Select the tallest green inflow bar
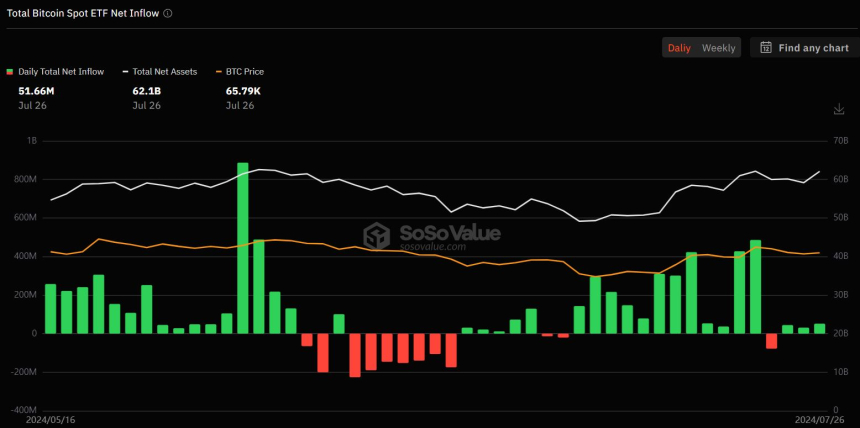Screen dimensions: 860x428 [x=242, y=248]
